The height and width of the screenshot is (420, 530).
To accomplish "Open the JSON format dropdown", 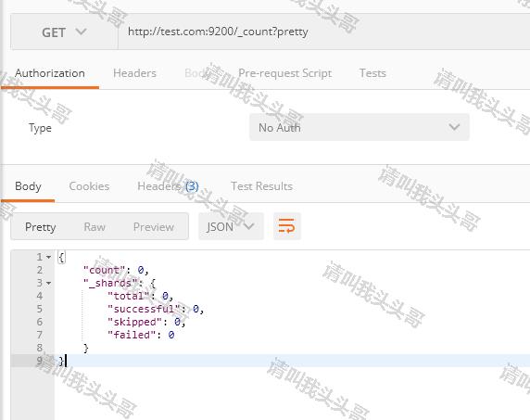I will click(x=231, y=226).
